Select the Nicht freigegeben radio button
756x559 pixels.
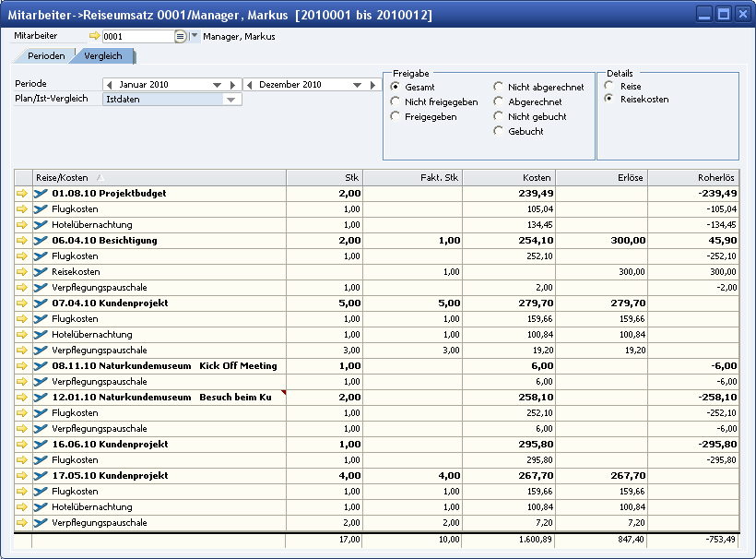396,101
